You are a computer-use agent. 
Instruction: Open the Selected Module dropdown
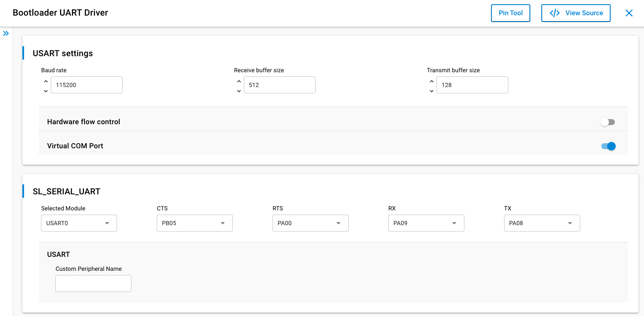click(79, 223)
